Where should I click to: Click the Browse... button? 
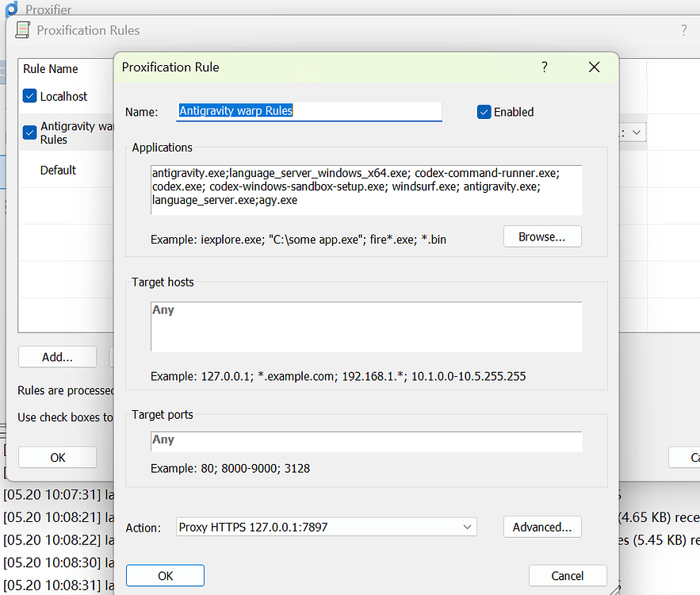pos(542,236)
